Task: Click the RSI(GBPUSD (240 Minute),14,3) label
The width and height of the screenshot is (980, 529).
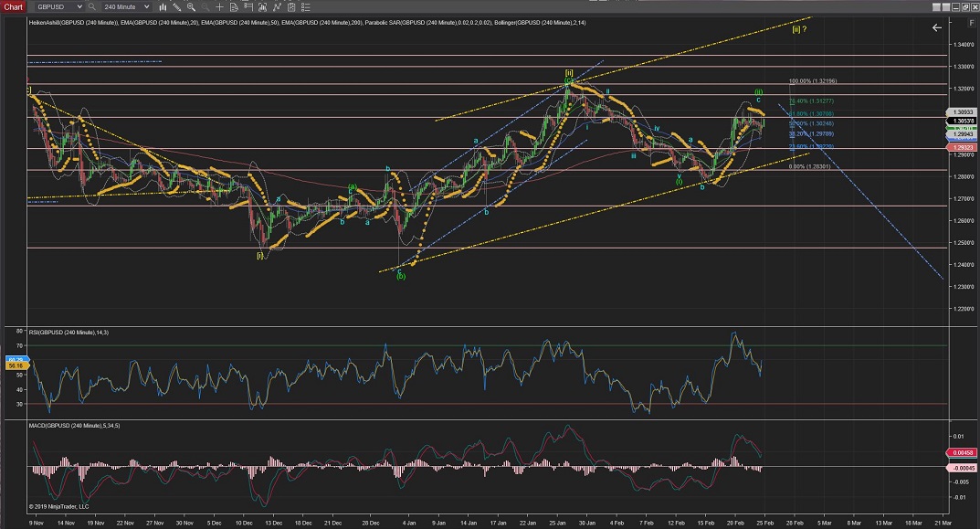Action: [68, 332]
